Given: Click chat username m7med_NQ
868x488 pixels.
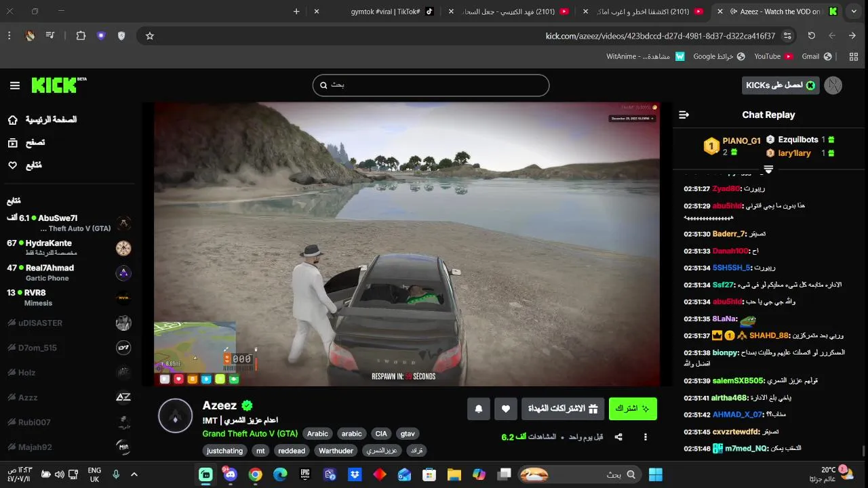Looking at the screenshot, I should (x=747, y=449).
